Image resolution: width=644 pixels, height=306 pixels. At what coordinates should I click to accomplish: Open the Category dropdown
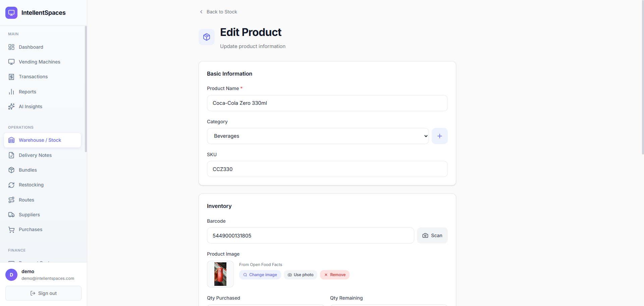(x=318, y=136)
